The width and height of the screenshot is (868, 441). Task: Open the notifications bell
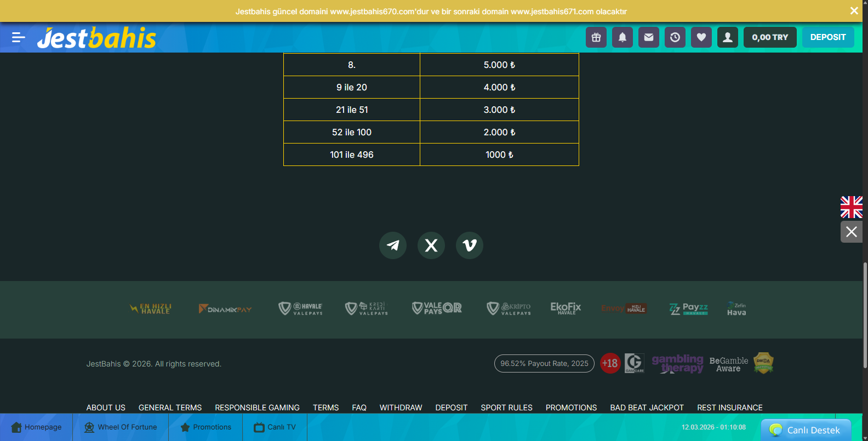623,37
